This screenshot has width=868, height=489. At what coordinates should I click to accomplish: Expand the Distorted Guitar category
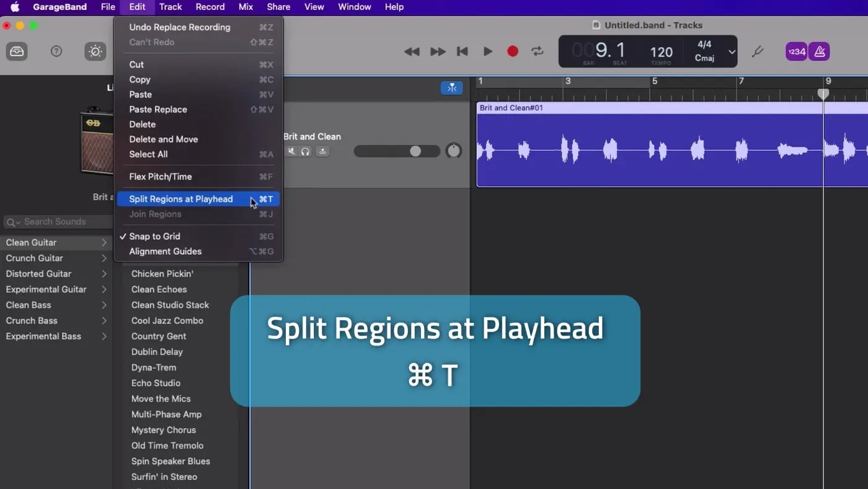[38, 274]
